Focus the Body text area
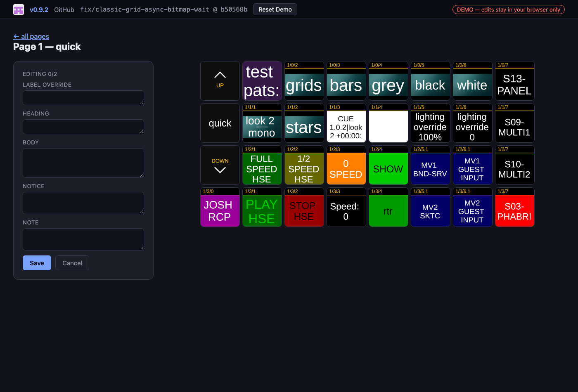This screenshot has width=578, height=392. (x=83, y=163)
